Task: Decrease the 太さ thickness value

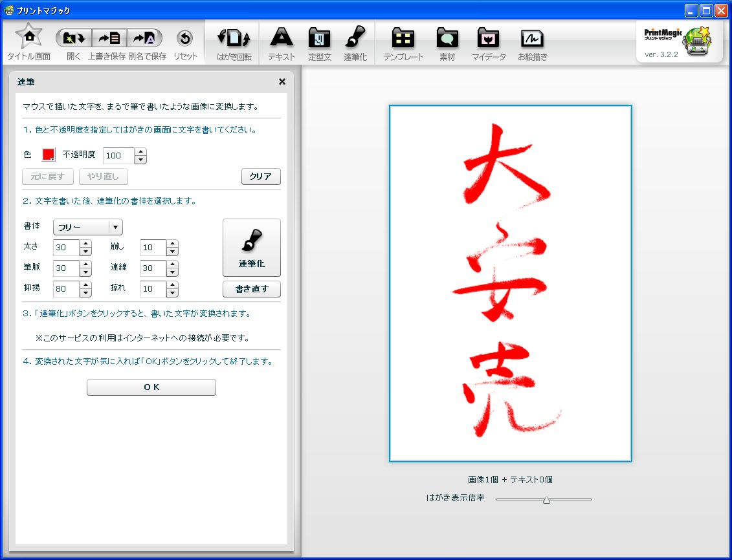Action: coord(86,252)
